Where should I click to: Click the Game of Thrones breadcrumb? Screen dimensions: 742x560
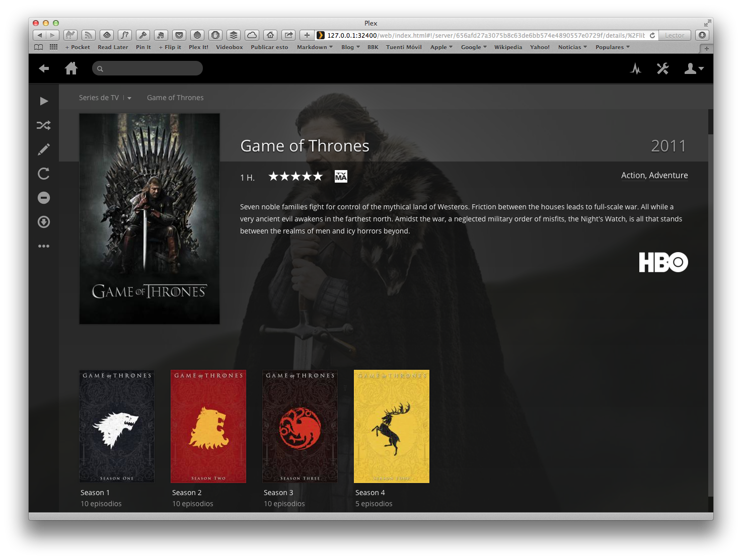point(175,98)
